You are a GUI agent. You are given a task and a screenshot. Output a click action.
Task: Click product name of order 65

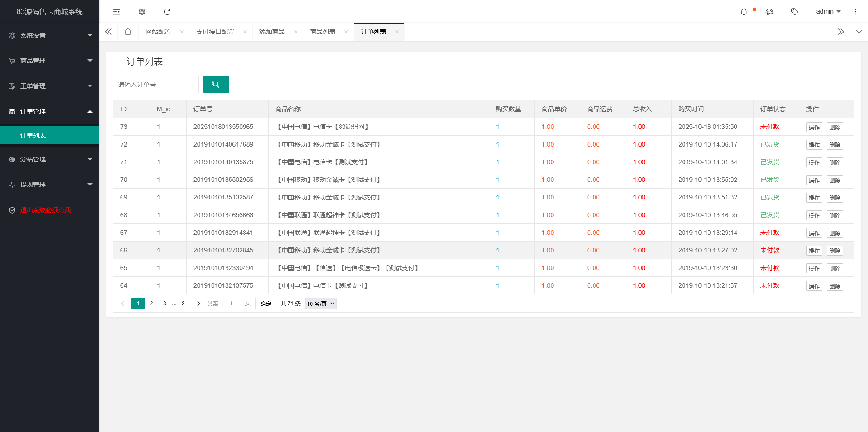point(348,268)
